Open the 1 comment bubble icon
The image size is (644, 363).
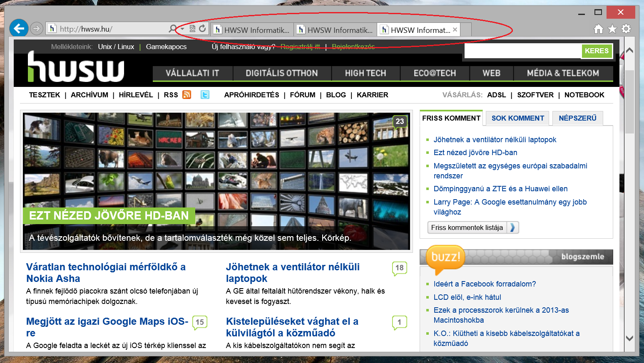click(x=399, y=323)
